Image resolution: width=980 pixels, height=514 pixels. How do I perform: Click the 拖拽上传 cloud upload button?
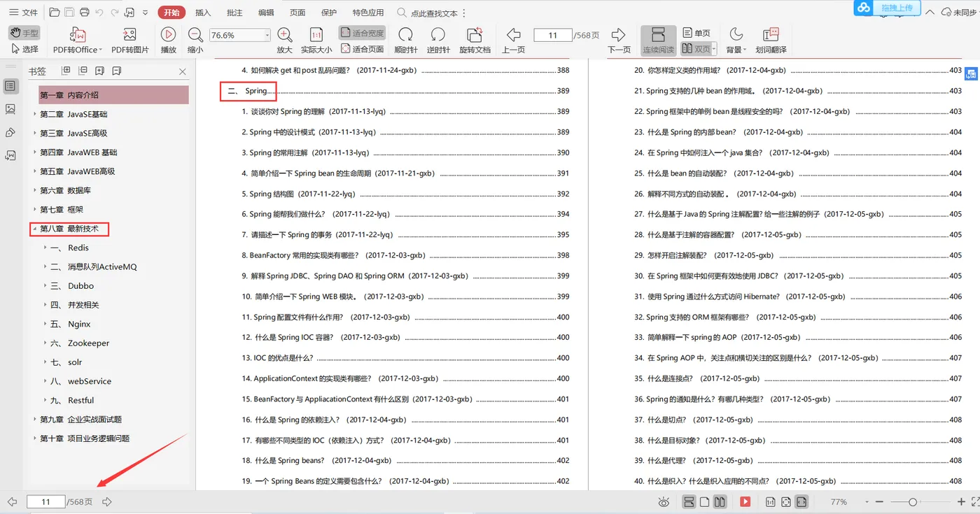[x=886, y=8]
